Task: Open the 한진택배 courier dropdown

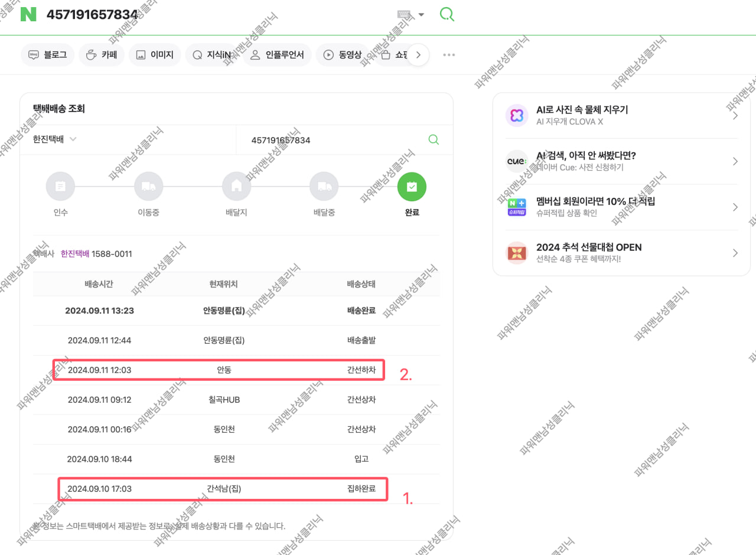Action: 55,140
